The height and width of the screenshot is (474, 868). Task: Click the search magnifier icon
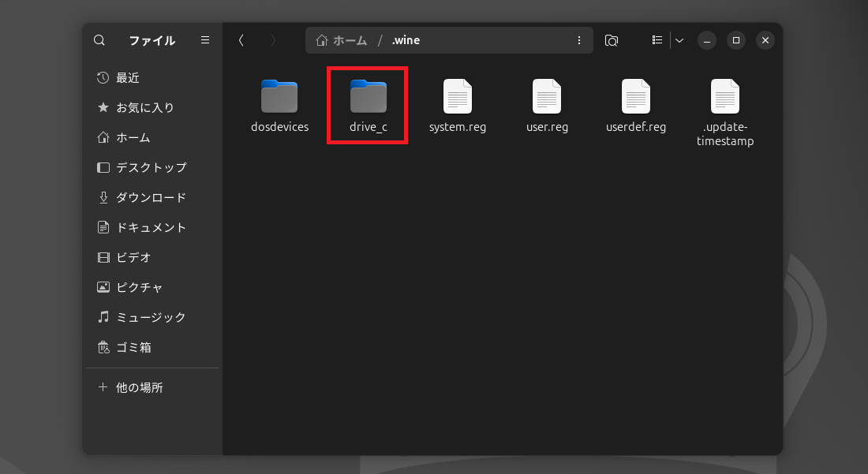99,40
